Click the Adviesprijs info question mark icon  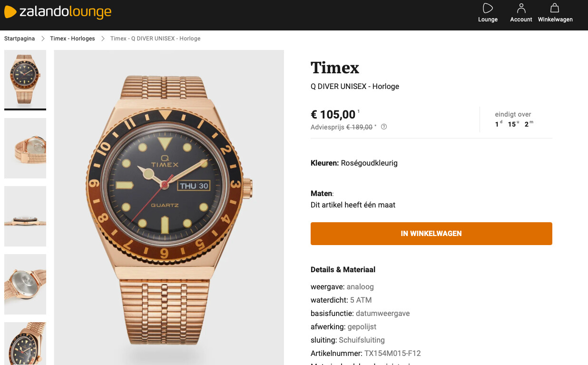pyautogui.click(x=384, y=127)
